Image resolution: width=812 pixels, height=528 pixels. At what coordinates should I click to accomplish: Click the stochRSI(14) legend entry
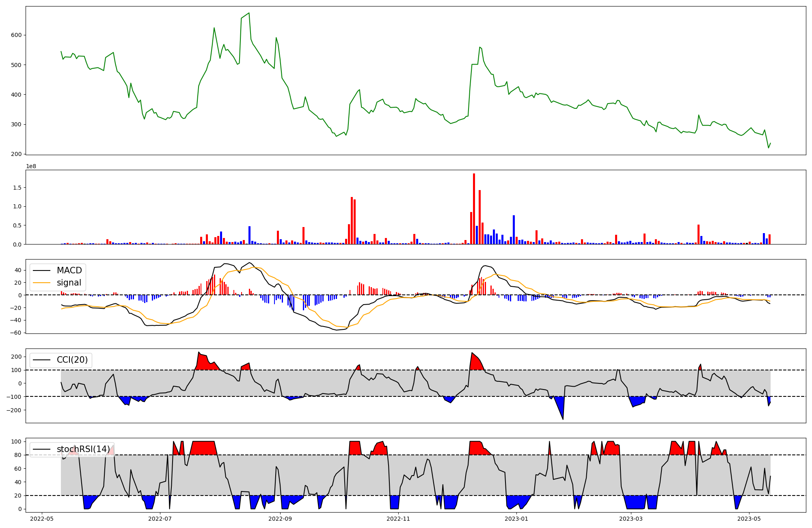pos(83,449)
